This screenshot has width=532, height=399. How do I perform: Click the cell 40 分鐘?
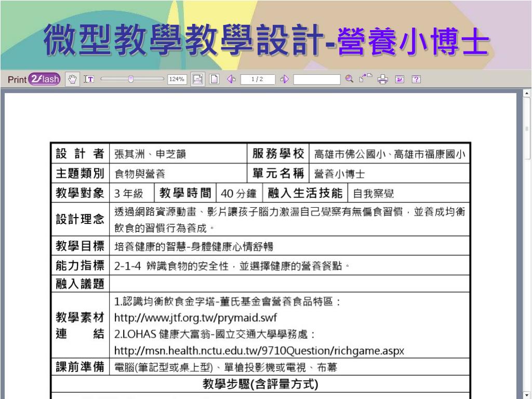pos(238,193)
